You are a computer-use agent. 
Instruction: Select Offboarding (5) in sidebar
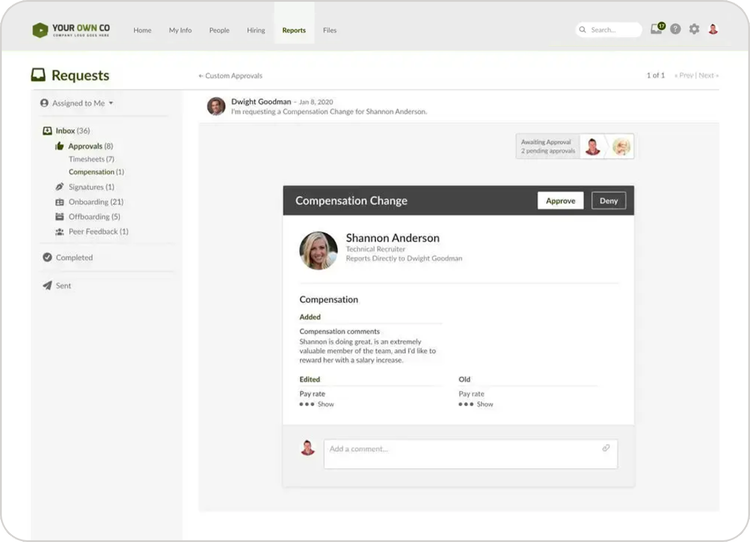coord(94,217)
